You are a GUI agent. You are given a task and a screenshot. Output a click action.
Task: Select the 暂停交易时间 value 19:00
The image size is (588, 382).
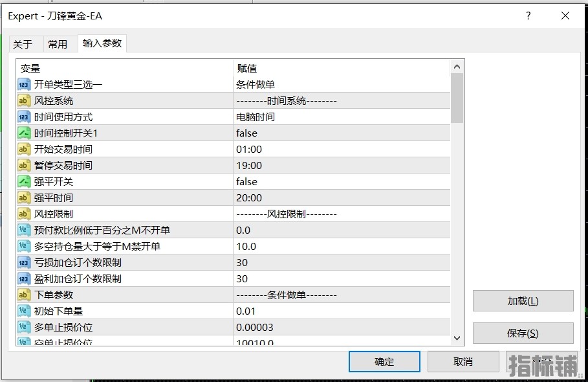(249, 165)
